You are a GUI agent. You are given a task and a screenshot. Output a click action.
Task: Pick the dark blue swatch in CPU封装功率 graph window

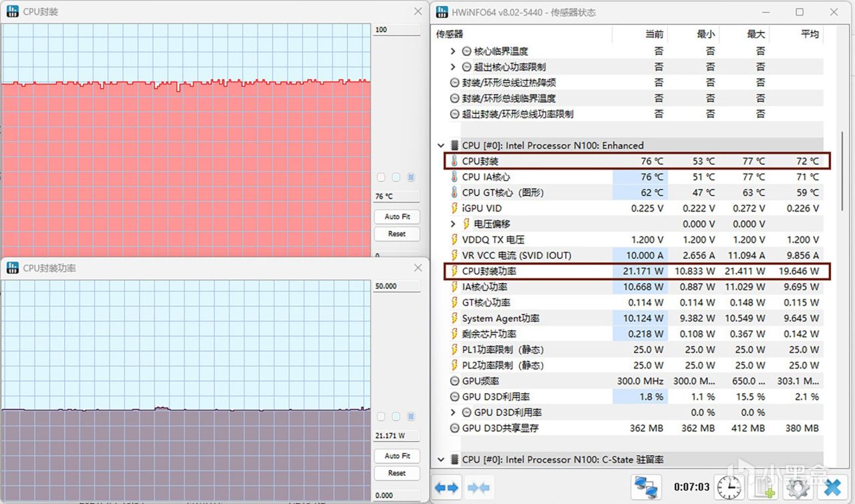[x=411, y=417]
